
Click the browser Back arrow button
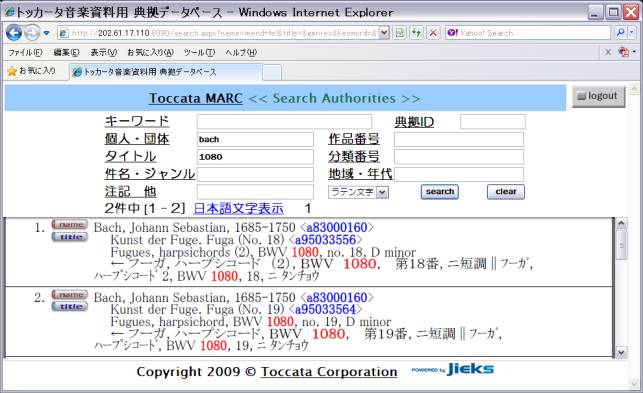coord(14,33)
